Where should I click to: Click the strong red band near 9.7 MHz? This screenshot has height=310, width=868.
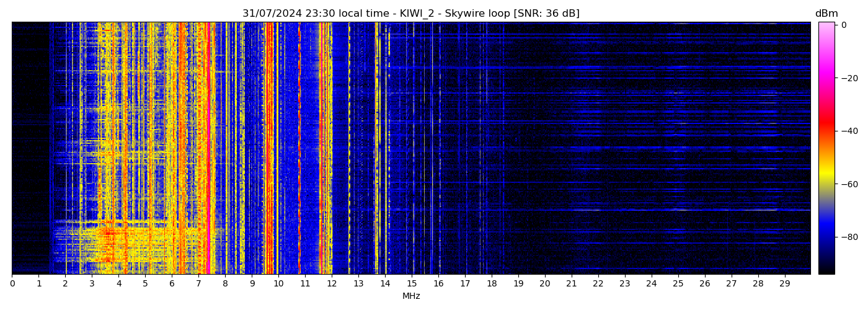pyautogui.click(x=270, y=149)
